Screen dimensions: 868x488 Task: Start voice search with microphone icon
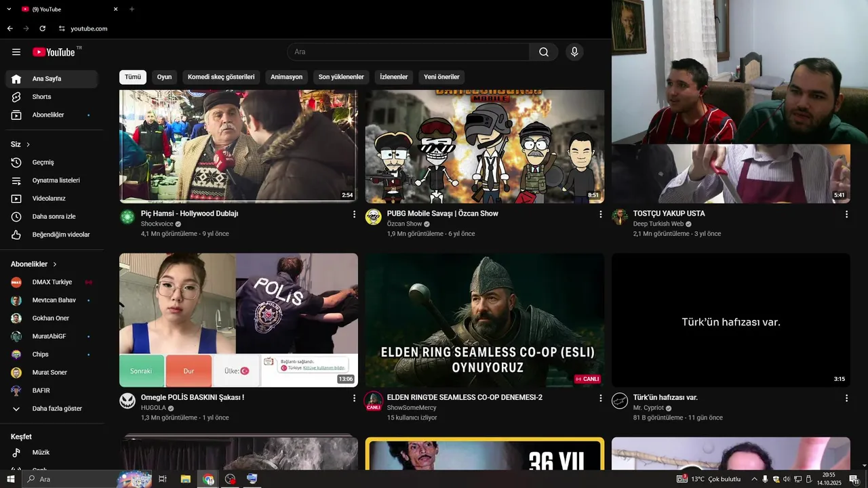[574, 52]
